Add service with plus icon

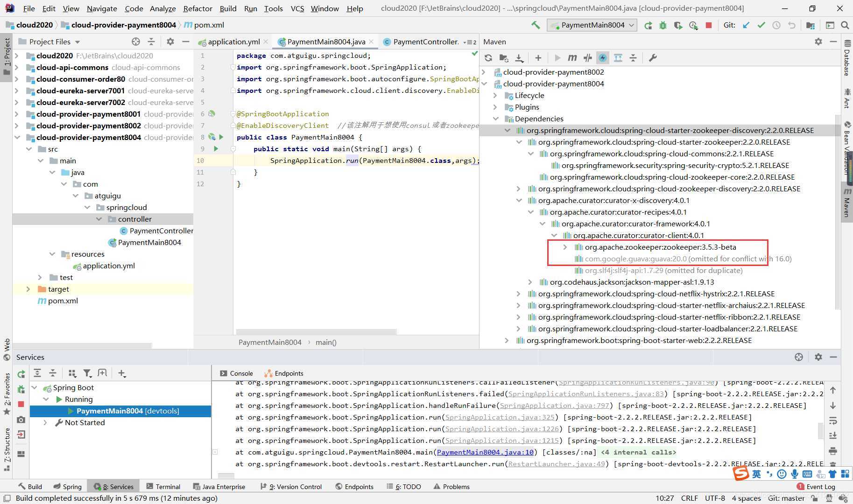click(122, 373)
